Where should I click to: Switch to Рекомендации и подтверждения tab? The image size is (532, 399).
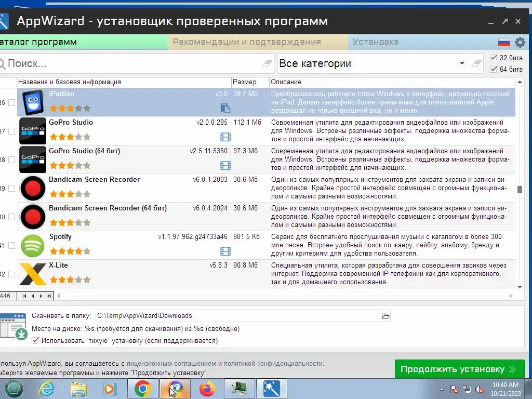tap(258, 42)
